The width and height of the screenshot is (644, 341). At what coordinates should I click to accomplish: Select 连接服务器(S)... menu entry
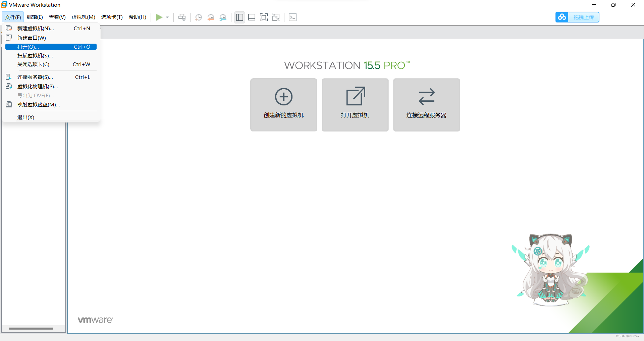(51, 77)
